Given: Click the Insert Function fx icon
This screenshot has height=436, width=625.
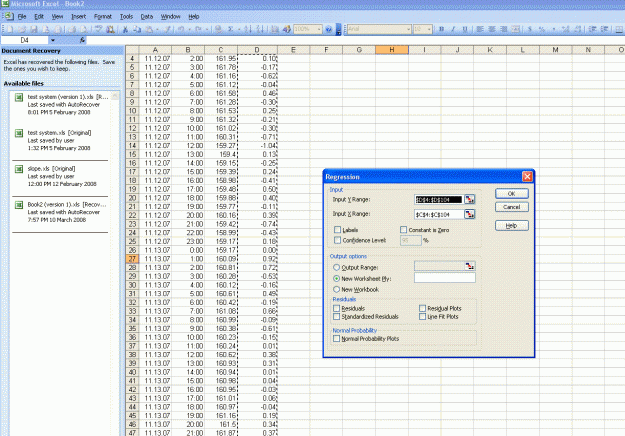Looking at the screenshot, I should [x=82, y=40].
